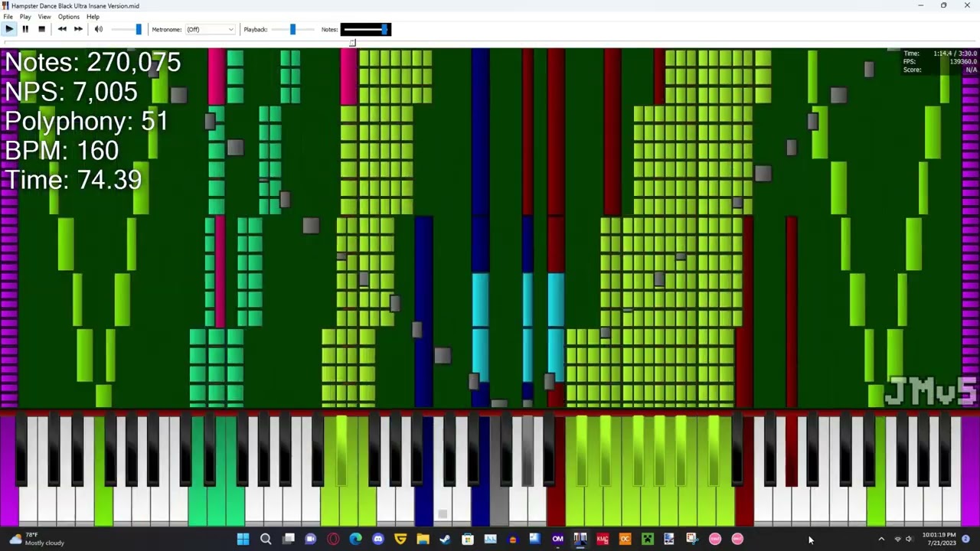Open Steam from the taskbar
Screen dimensions: 980x551
coord(445,540)
